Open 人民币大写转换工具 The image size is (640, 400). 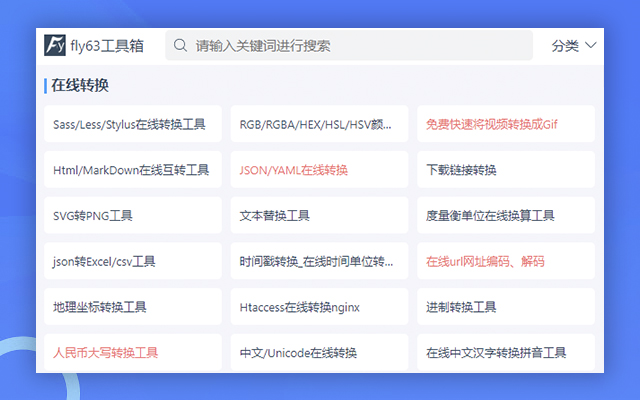133,353
